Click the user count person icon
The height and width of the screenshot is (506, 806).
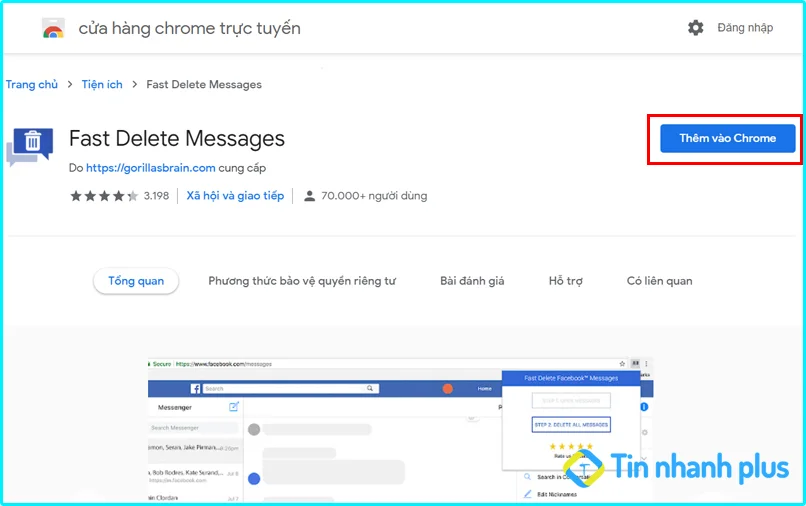point(309,196)
